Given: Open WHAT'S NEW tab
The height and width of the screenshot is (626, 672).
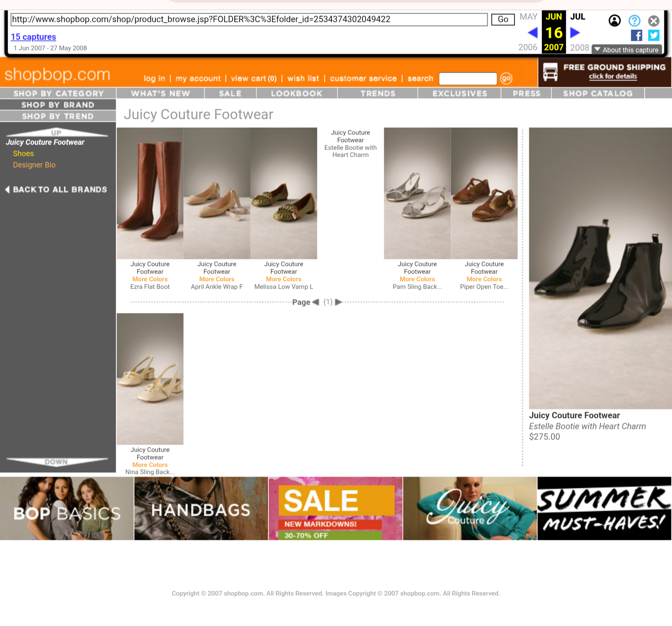Looking at the screenshot, I should coord(160,93).
